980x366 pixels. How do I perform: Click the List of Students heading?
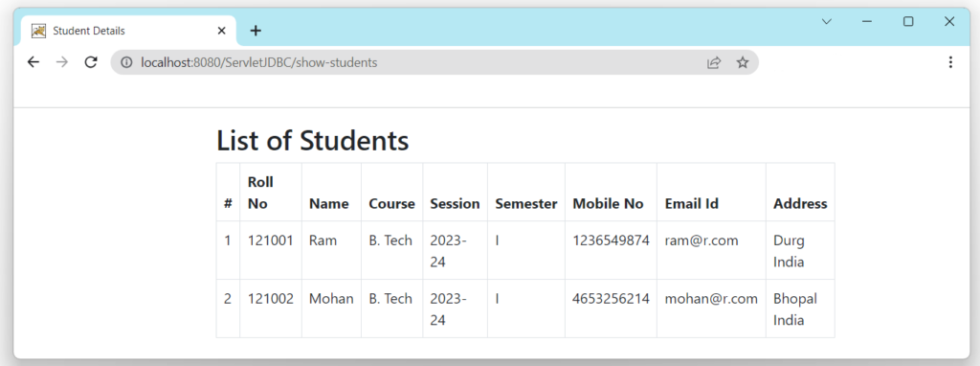(313, 140)
